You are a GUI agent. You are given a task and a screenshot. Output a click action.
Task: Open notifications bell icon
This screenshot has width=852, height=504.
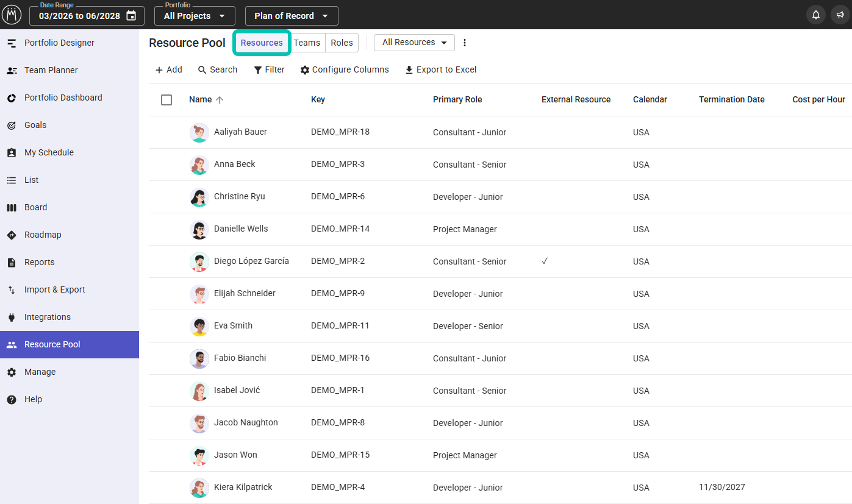(x=816, y=15)
